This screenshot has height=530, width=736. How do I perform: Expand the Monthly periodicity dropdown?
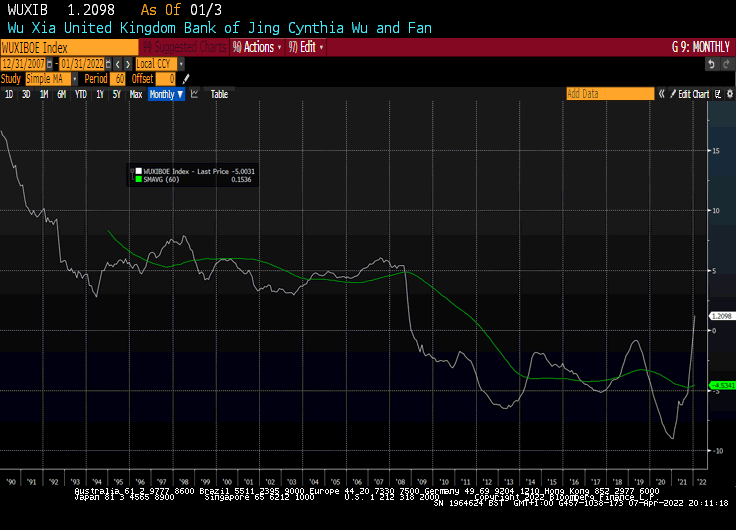coord(166,94)
